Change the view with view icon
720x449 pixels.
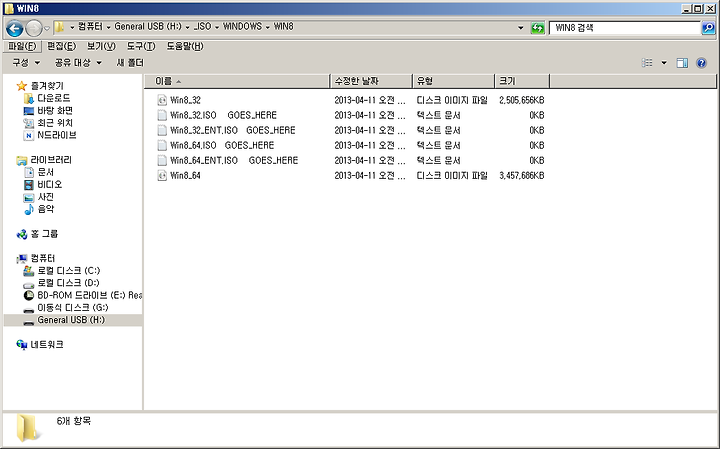coord(647,63)
